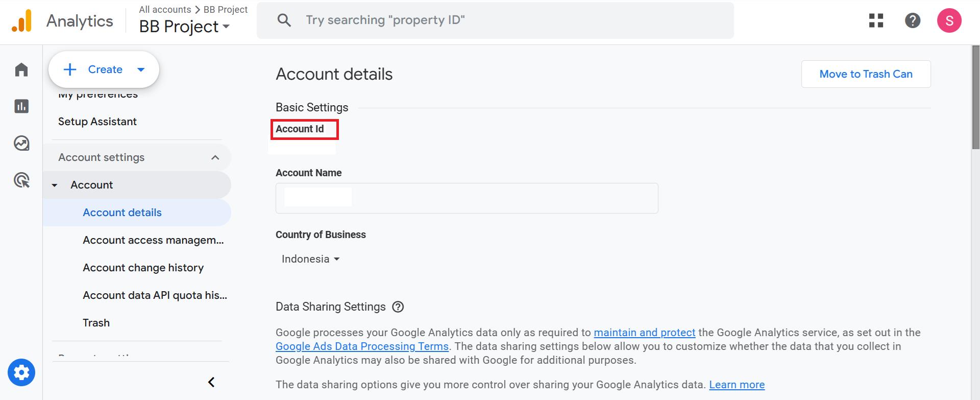980x400 pixels.
Task: Click the Account Name input field
Action: [467, 198]
